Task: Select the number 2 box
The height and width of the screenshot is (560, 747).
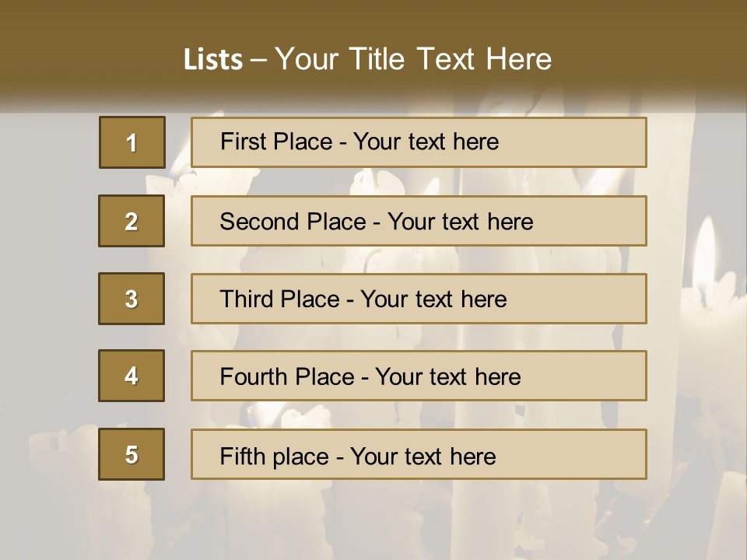Action: click(132, 221)
